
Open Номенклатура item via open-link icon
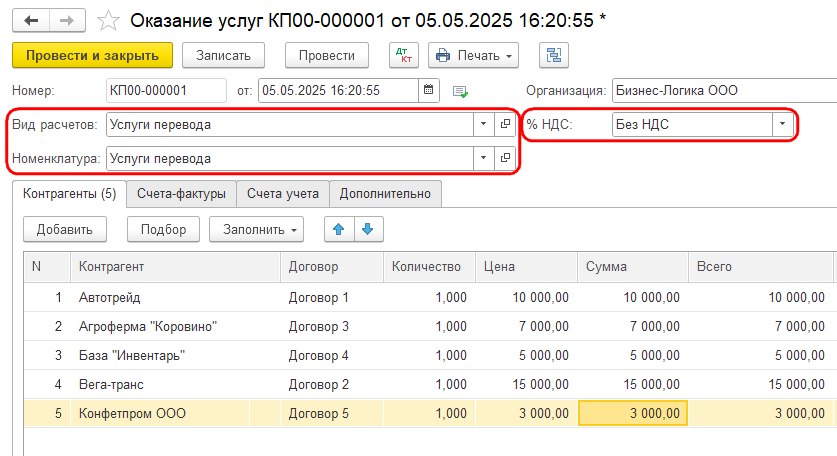(505, 159)
